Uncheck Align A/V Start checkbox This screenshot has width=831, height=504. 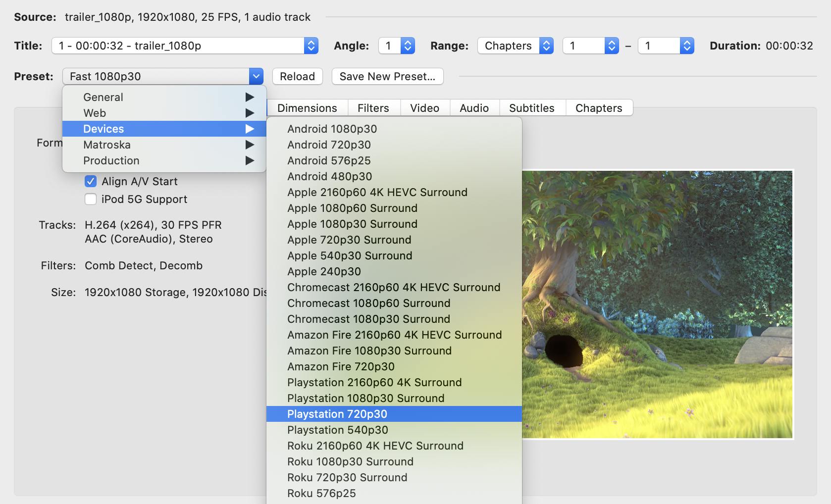click(91, 181)
